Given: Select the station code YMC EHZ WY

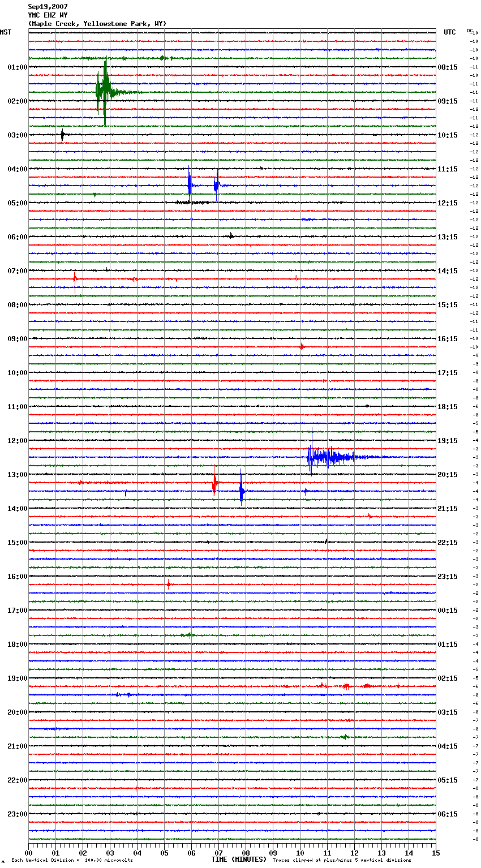Looking at the screenshot, I should coord(48,15).
